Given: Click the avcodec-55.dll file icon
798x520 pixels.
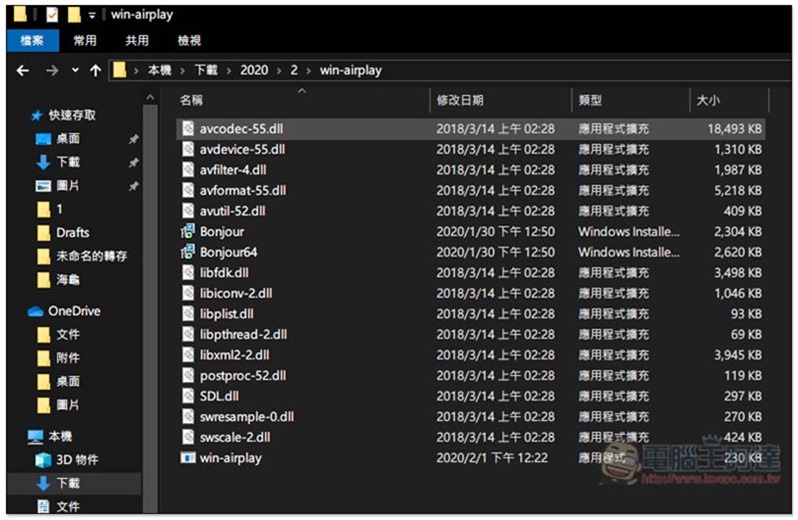Looking at the screenshot, I should tap(188, 129).
